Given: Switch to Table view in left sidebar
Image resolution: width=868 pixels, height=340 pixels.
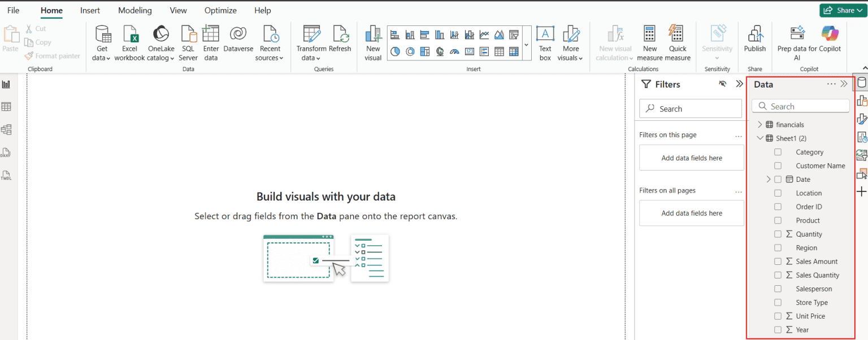Looking at the screenshot, I should click(x=6, y=107).
